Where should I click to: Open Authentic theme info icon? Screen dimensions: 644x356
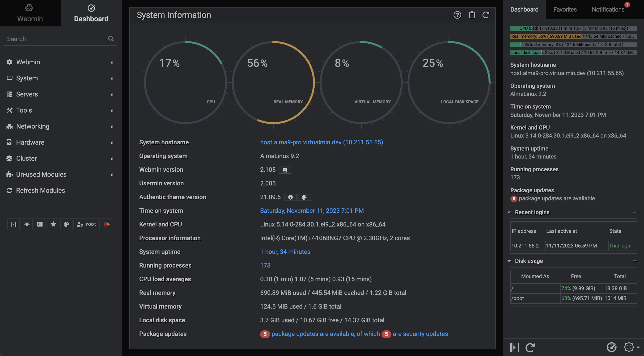coord(291,197)
